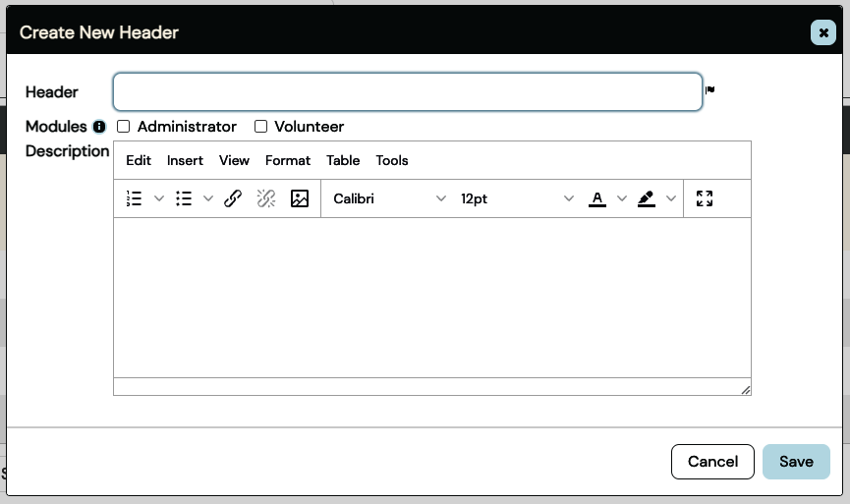This screenshot has height=504, width=850.
Task: Apply the background highlight color icon
Action: (x=646, y=198)
